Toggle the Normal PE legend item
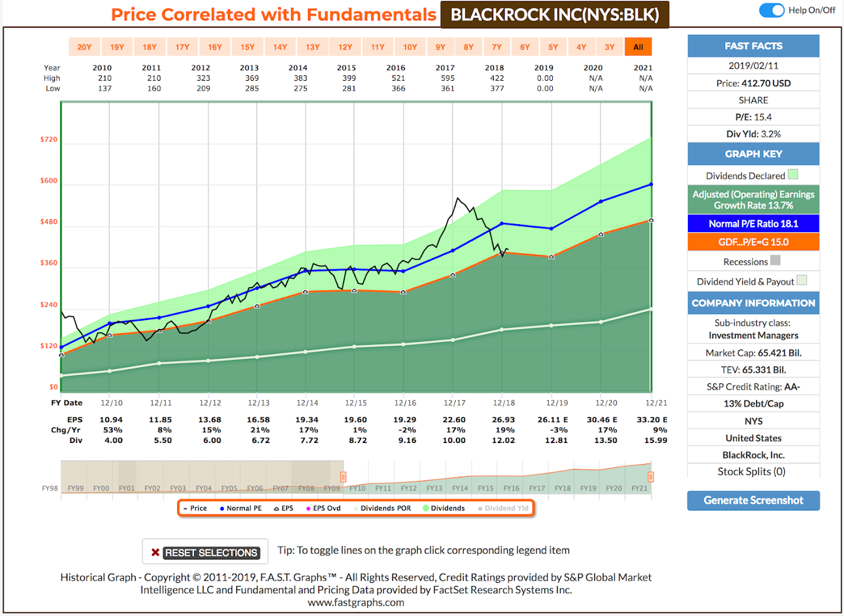 [x=241, y=508]
